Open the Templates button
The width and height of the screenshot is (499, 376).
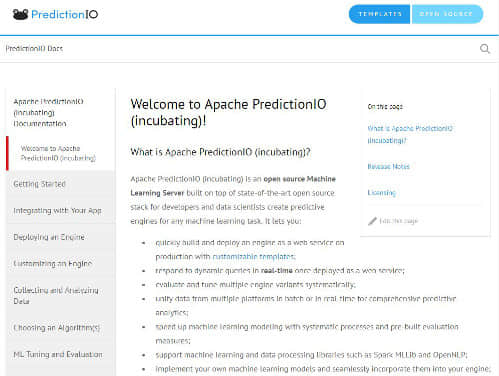[380, 14]
